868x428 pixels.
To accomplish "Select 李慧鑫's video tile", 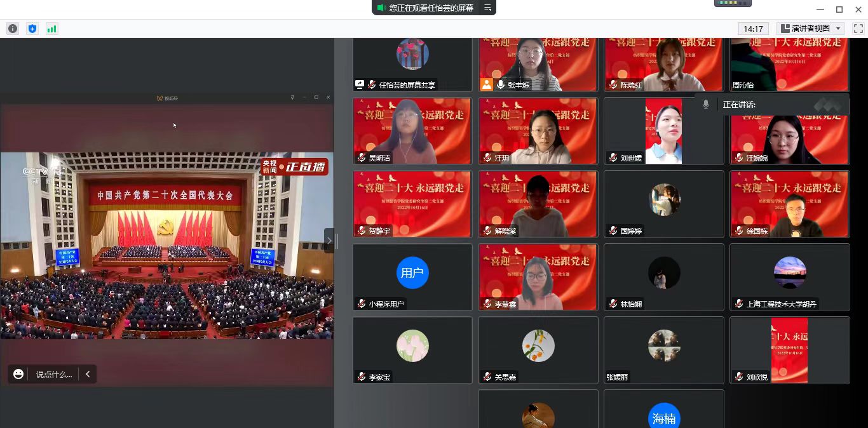I will pos(538,277).
